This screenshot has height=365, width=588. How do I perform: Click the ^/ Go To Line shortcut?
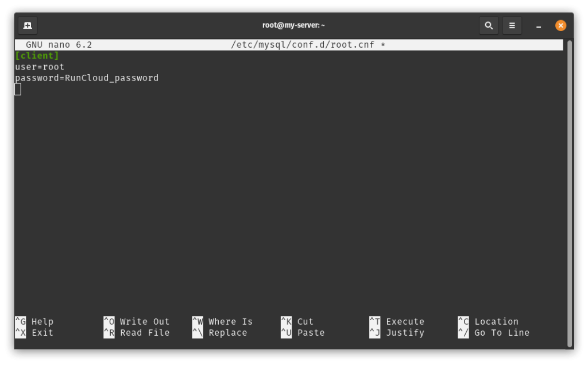click(x=494, y=333)
